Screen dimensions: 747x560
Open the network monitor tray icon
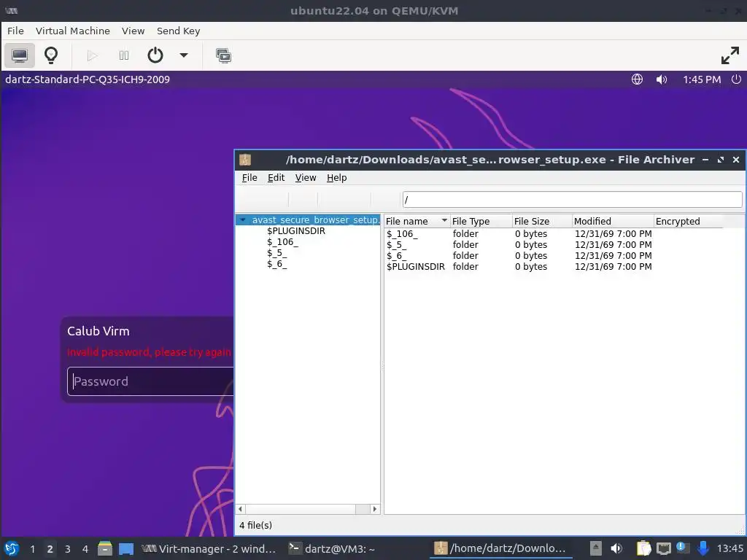pos(663,548)
